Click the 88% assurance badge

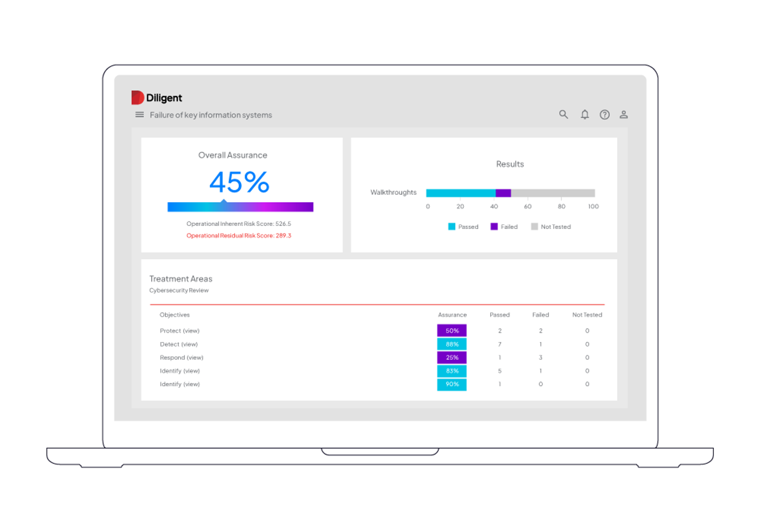[x=451, y=344]
